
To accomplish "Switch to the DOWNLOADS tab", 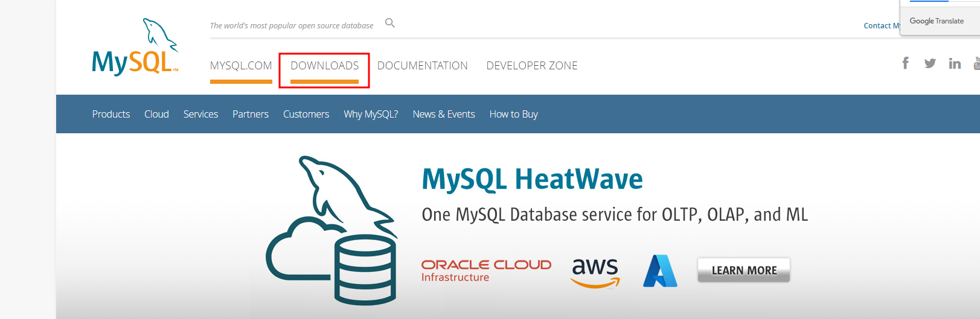I will click(325, 66).
